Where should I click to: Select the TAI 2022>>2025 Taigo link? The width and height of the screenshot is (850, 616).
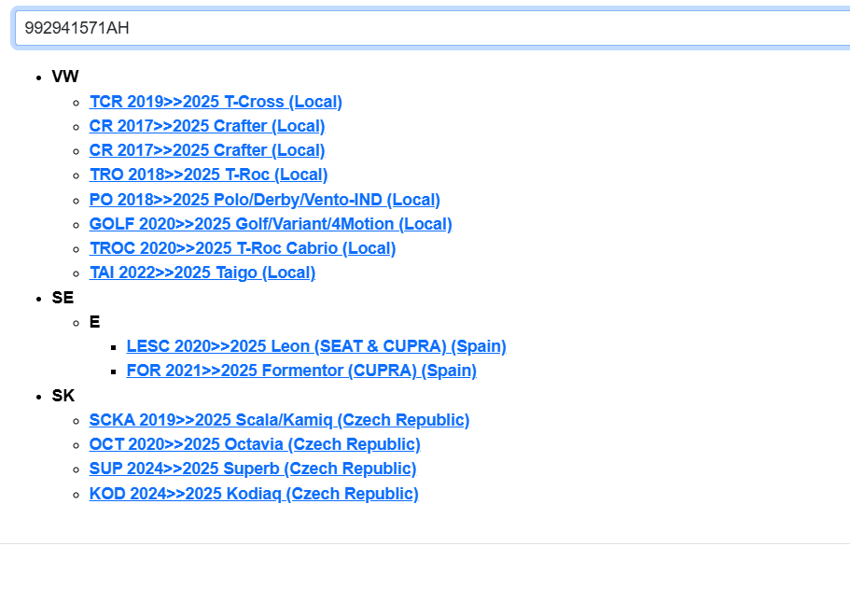(x=202, y=273)
